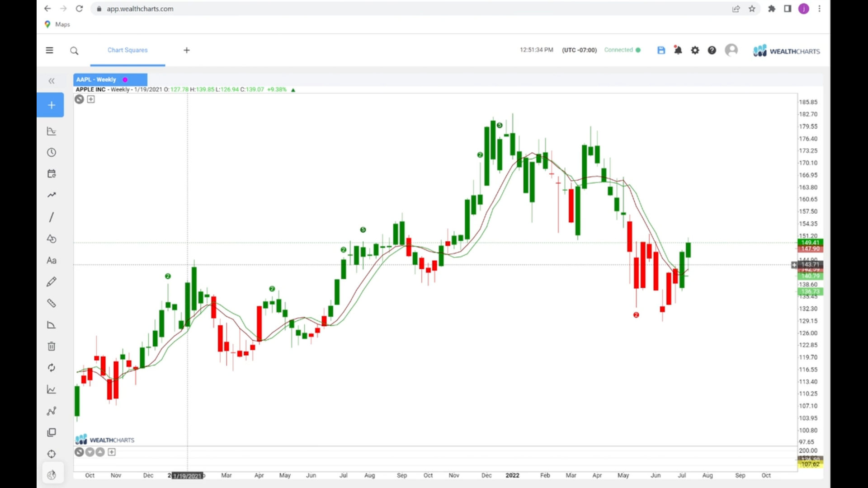Open the bottom sidebar globe icon
The width and height of the screenshot is (868, 488).
point(52,475)
